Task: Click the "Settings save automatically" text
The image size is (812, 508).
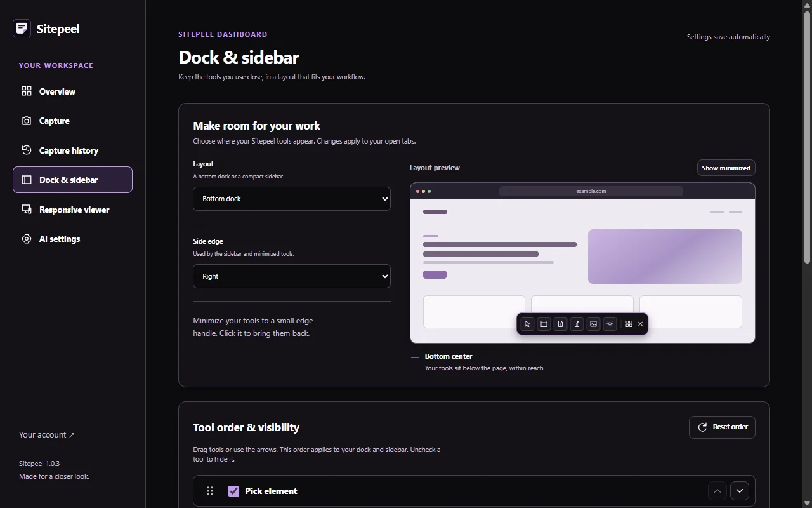Action: [x=728, y=37]
